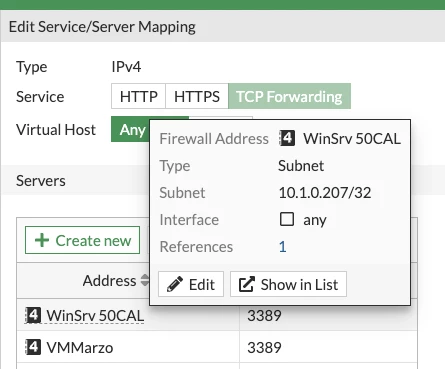
Task: Click the VMMarzo address row
Action: (x=80, y=348)
